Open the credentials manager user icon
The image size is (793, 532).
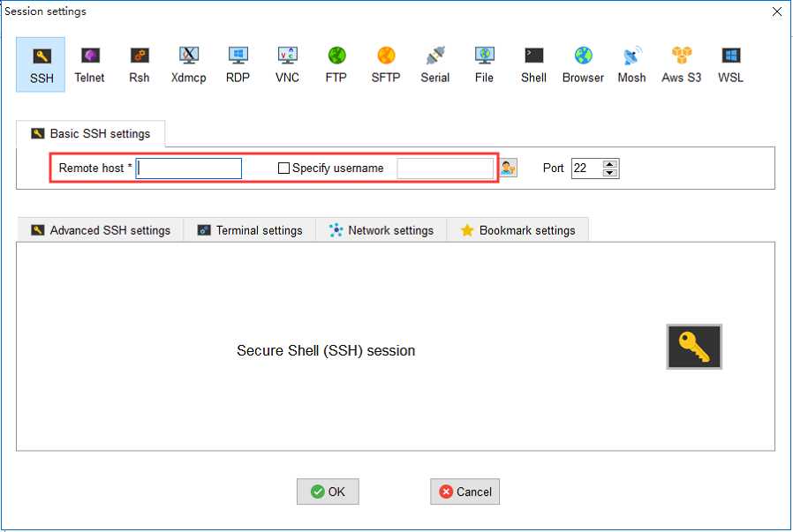(509, 168)
